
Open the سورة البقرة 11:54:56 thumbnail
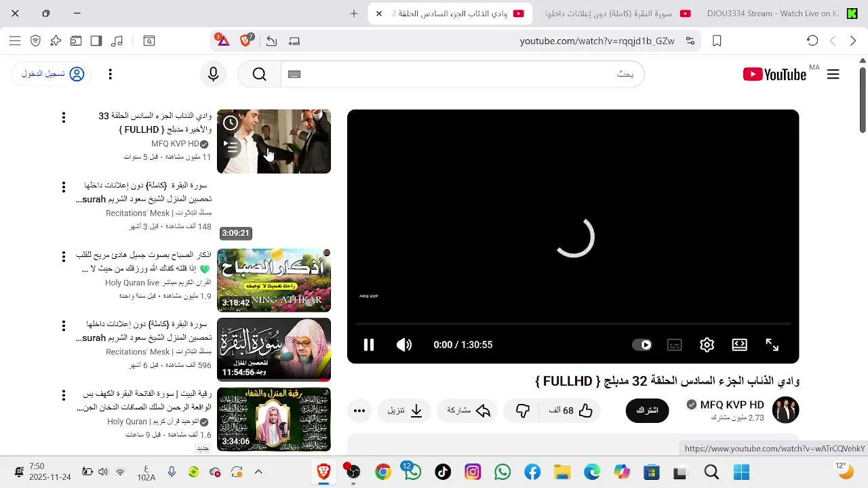(x=274, y=350)
